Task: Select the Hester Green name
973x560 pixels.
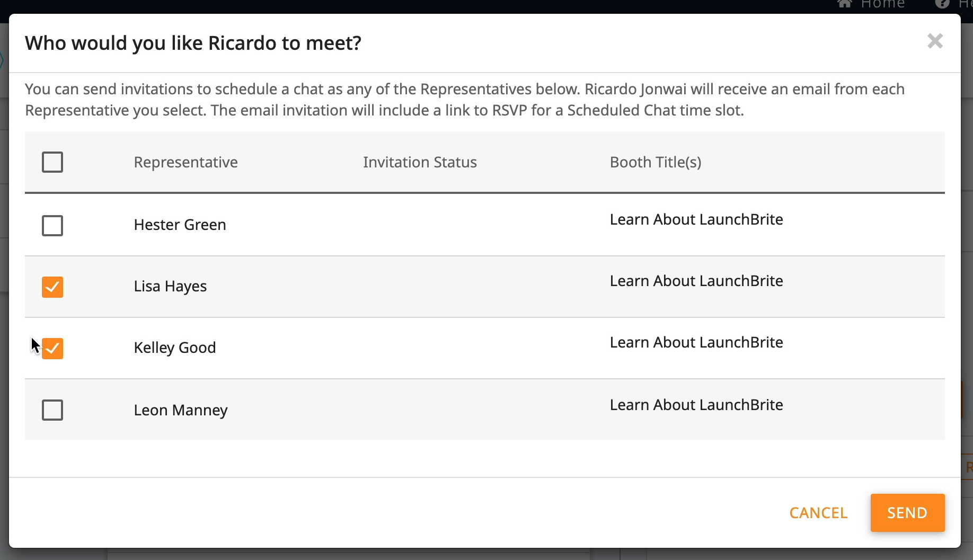Action: [180, 225]
